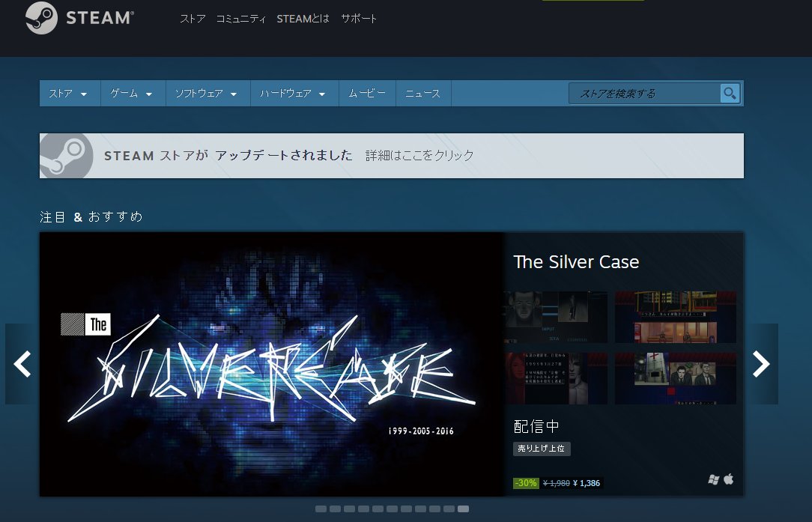The height and width of the screenshot is (522, 812).
Task: Expand the ハードウェア dropdown
Action: [x=294, y=93]
